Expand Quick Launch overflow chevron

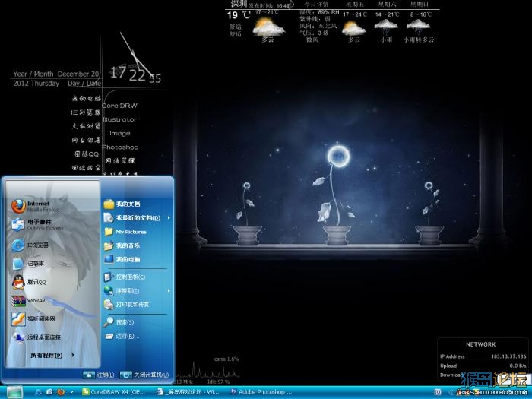[x=71, y=392]
